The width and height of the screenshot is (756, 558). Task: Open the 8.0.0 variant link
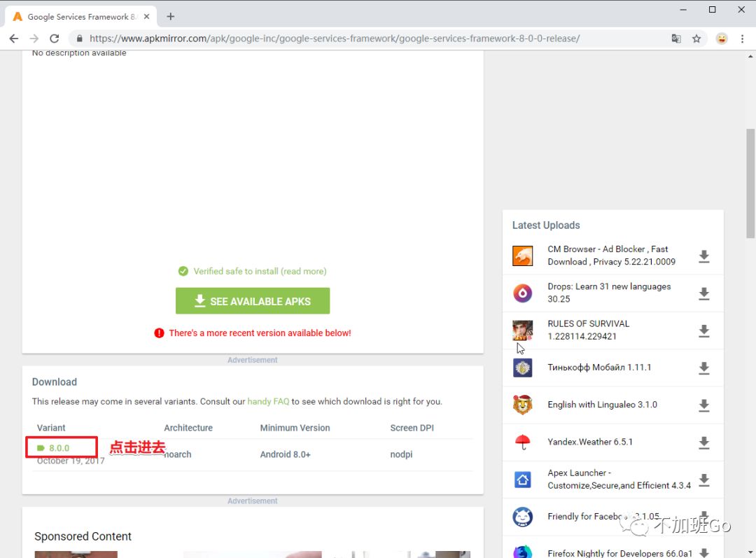coord(59,448)
